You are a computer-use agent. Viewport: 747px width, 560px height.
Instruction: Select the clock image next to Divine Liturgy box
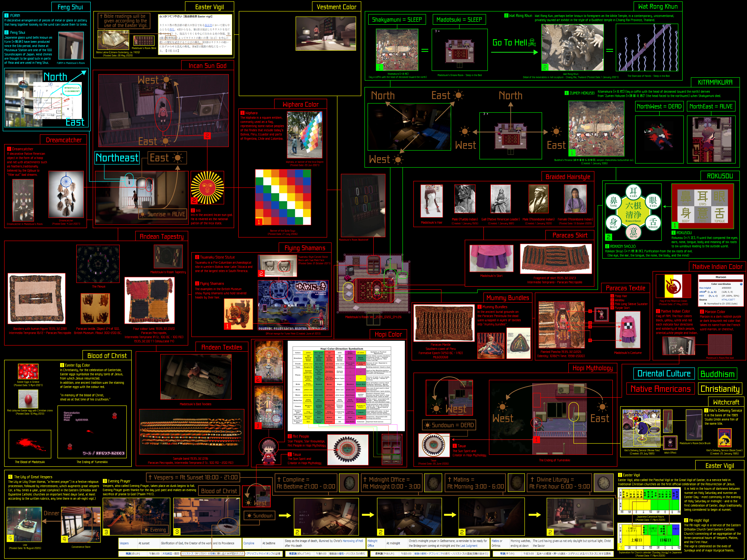(603, 483)
